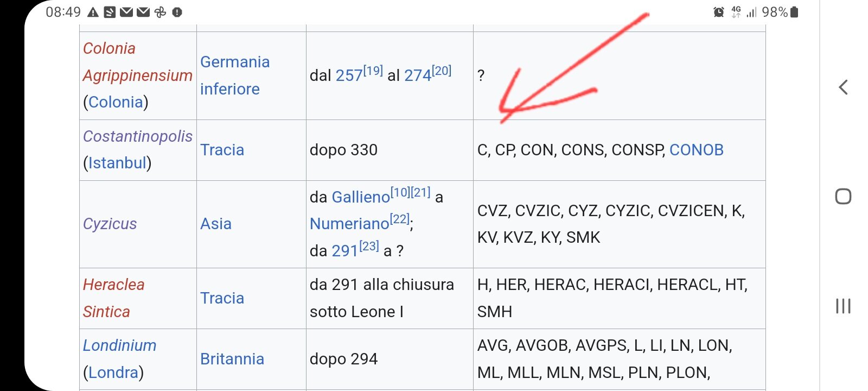Open the Britannia province link

[232, 359]
